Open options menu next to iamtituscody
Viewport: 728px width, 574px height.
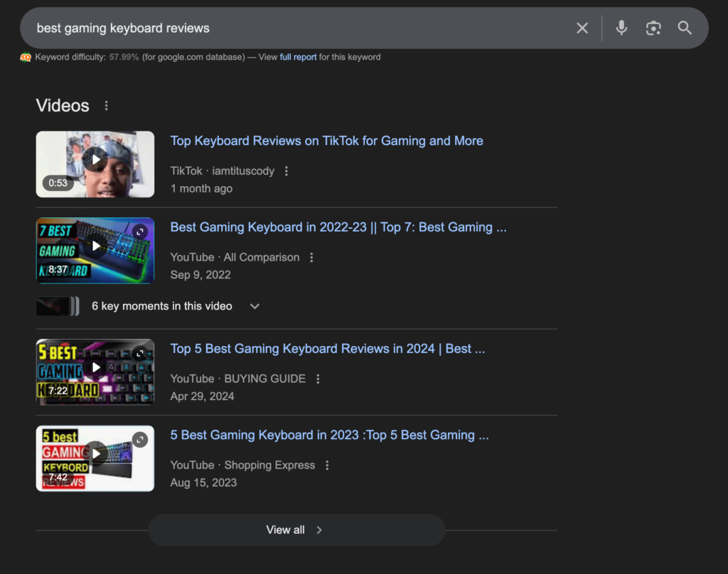click(x=287, y=171)
